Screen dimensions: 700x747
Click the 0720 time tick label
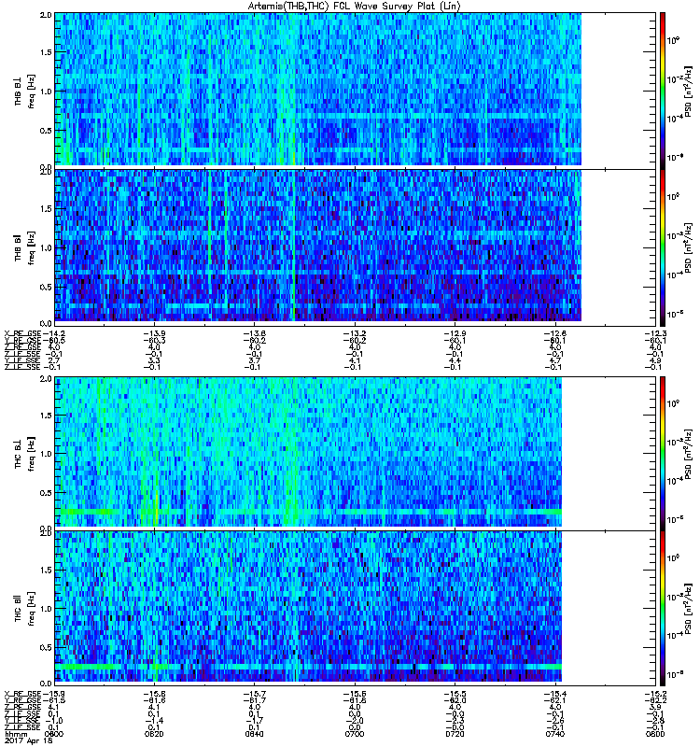[x=455, y=734]
